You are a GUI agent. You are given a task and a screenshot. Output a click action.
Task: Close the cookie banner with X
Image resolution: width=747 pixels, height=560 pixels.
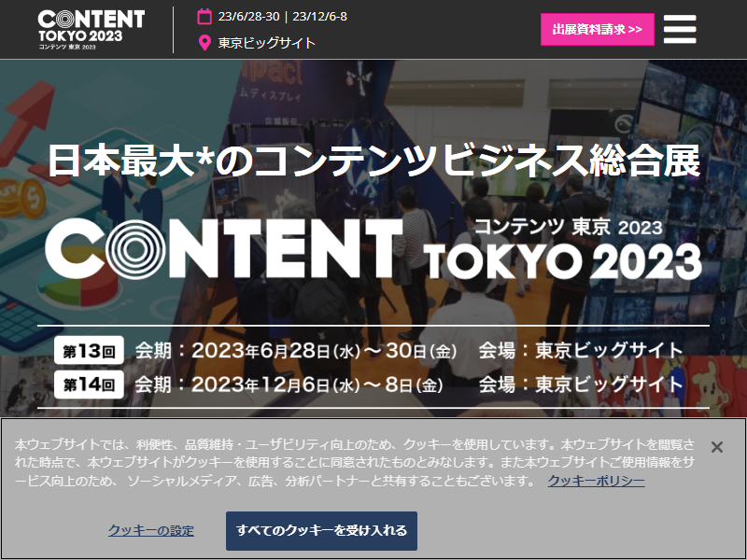(716, 447)
